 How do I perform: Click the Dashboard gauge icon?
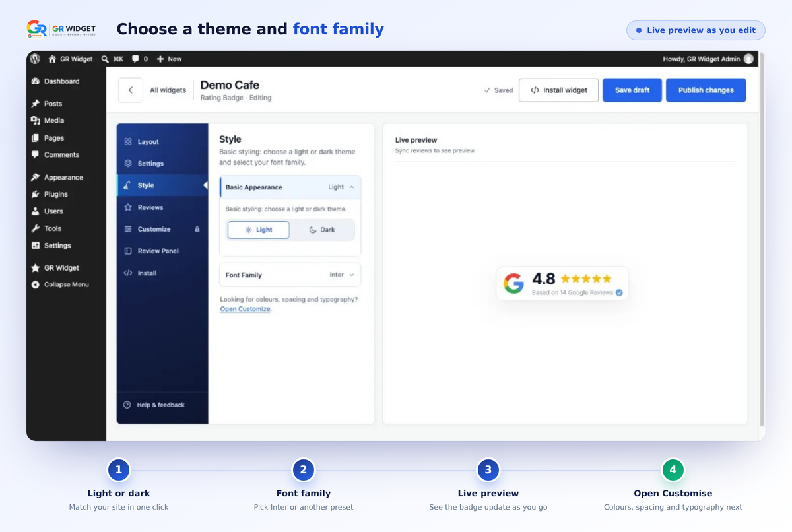36,81
